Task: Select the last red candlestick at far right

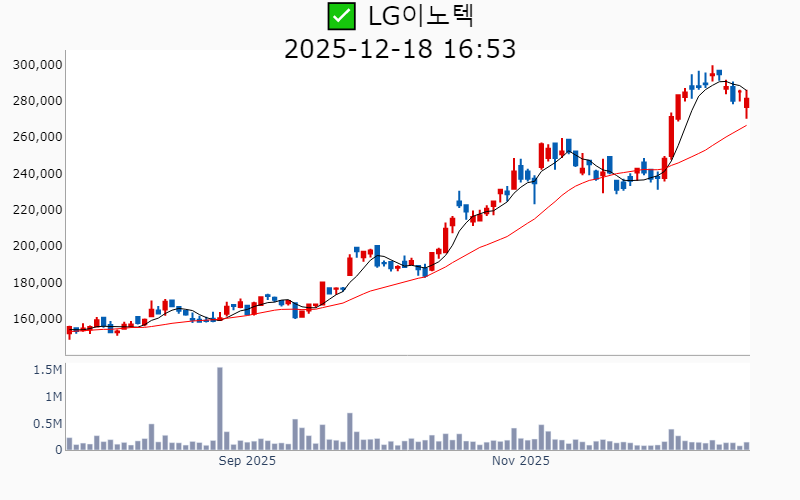Action: coord(746,102)
